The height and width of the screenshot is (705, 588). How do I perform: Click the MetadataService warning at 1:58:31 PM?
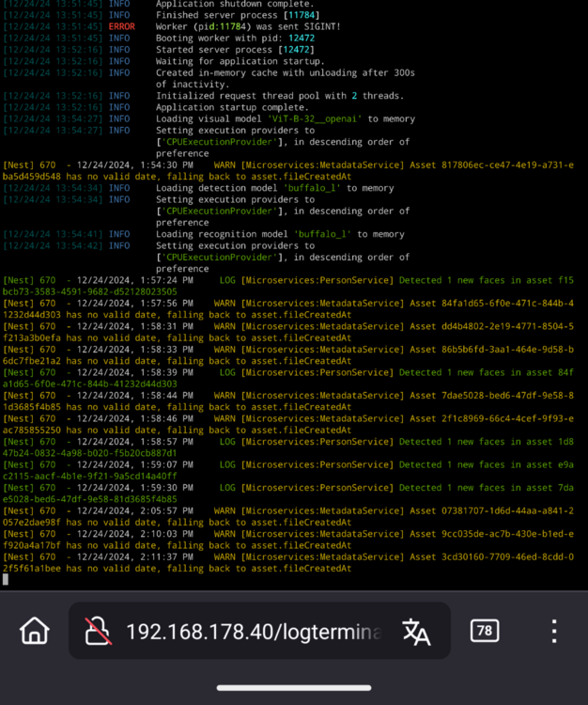point(288,332)
